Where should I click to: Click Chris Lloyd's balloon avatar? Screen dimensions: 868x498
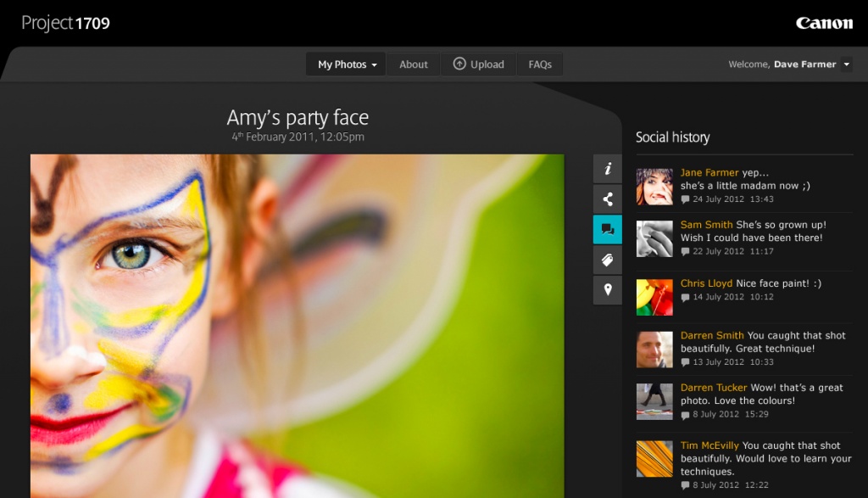pyautogui.click(x=654, y=298)
